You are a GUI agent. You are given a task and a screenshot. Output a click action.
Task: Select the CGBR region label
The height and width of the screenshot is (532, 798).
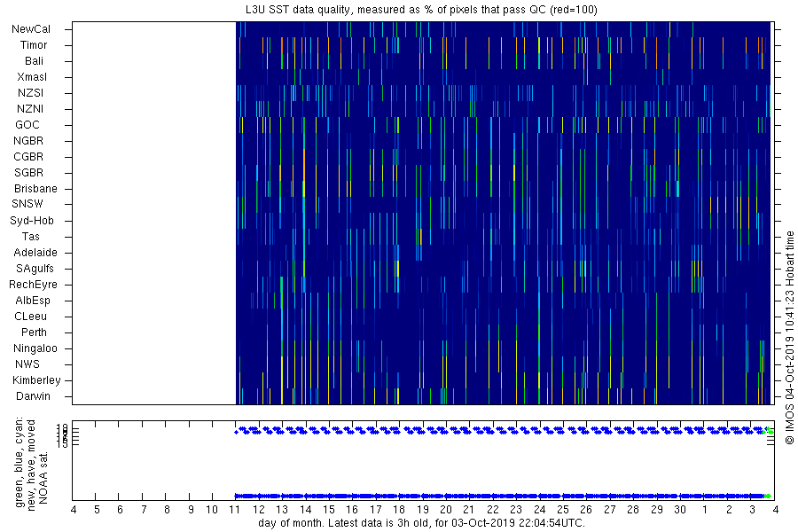coord(28,157)
